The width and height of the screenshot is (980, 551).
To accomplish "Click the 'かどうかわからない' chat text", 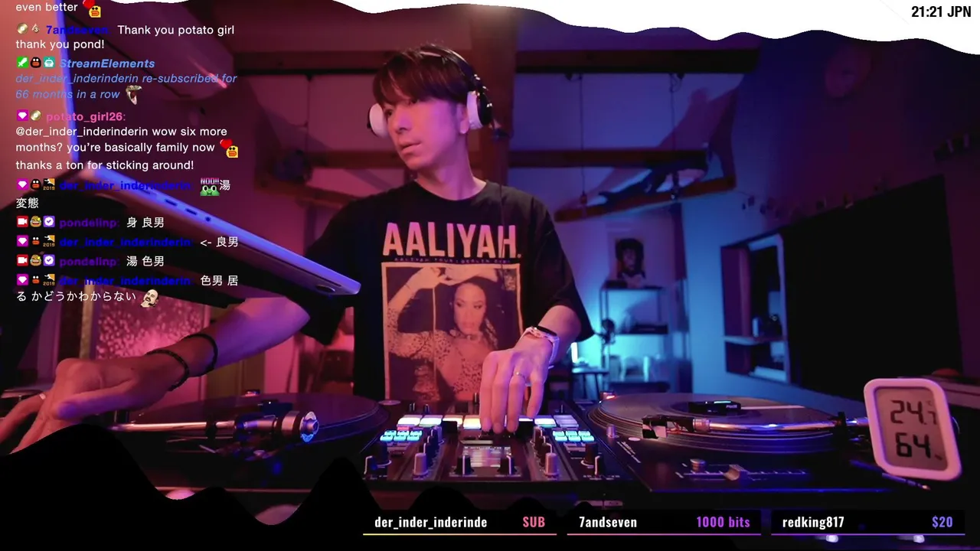I will coord(83,296).
